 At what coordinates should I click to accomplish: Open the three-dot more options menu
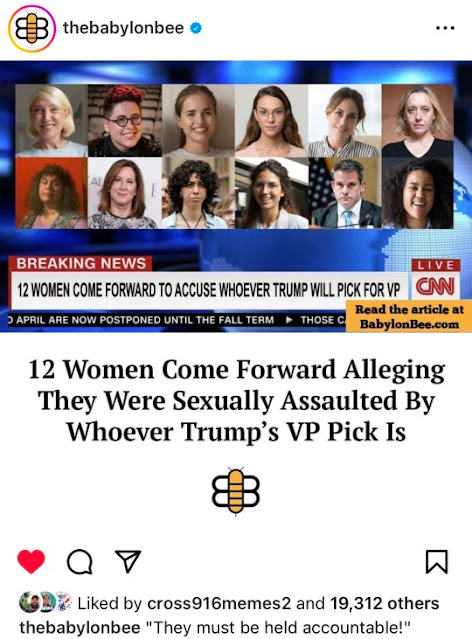point(445,28)
